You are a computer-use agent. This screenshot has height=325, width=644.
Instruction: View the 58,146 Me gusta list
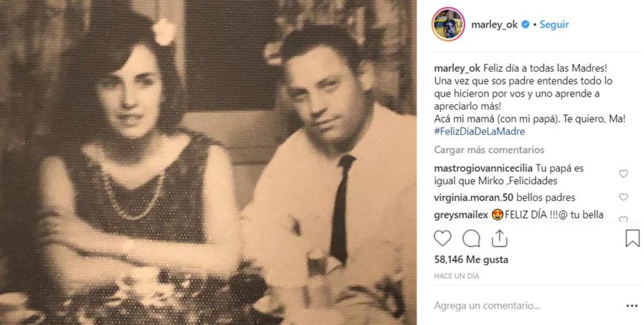pos(471,260)
